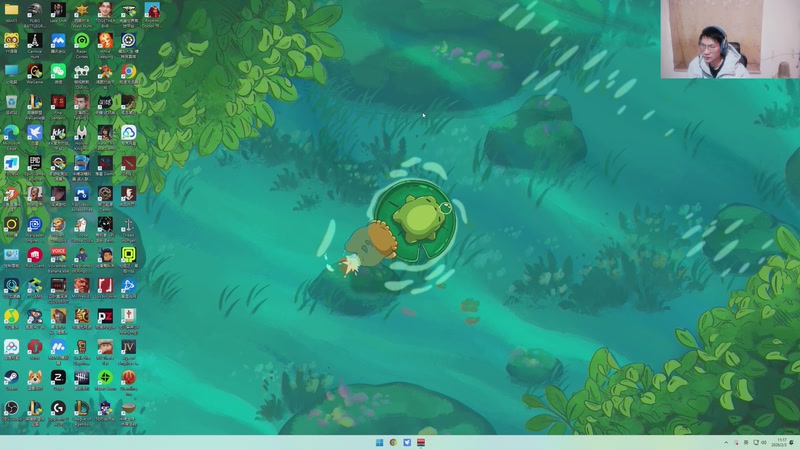Screen dimensions: 800x450
Task: Open the Windows Start menu
Action: tap(380, 442)
